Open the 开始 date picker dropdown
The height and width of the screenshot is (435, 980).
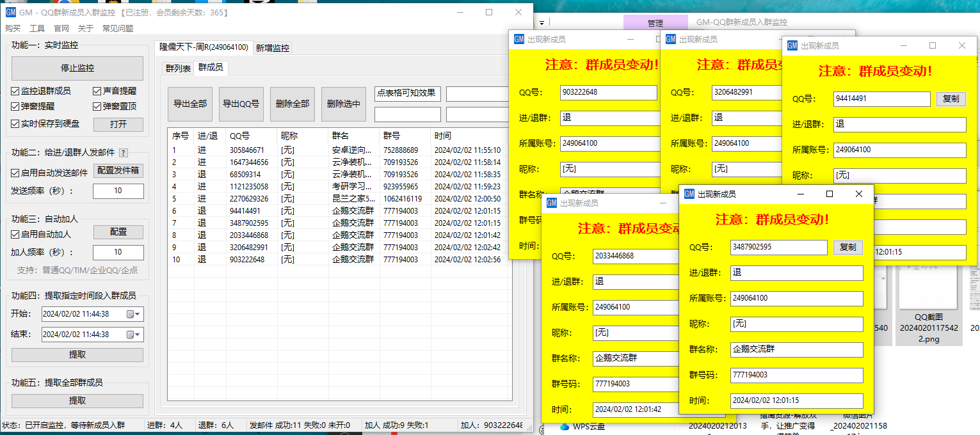(136, 314)
